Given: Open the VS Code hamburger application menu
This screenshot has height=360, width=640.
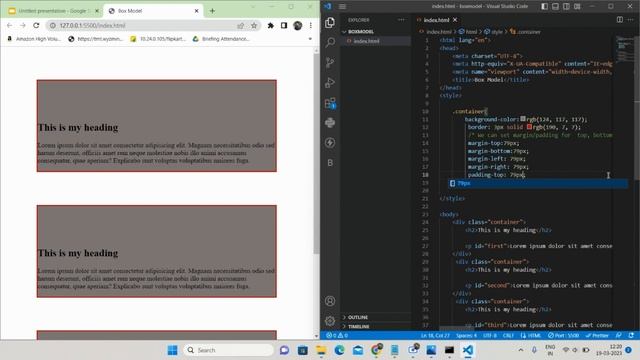Looking at the screenshot, I should point(342,7).
